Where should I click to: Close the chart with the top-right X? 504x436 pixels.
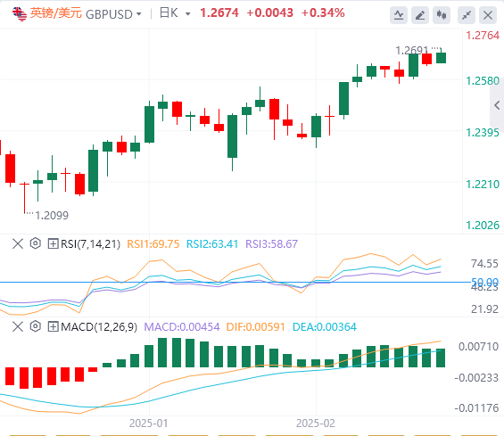(488, 15)
